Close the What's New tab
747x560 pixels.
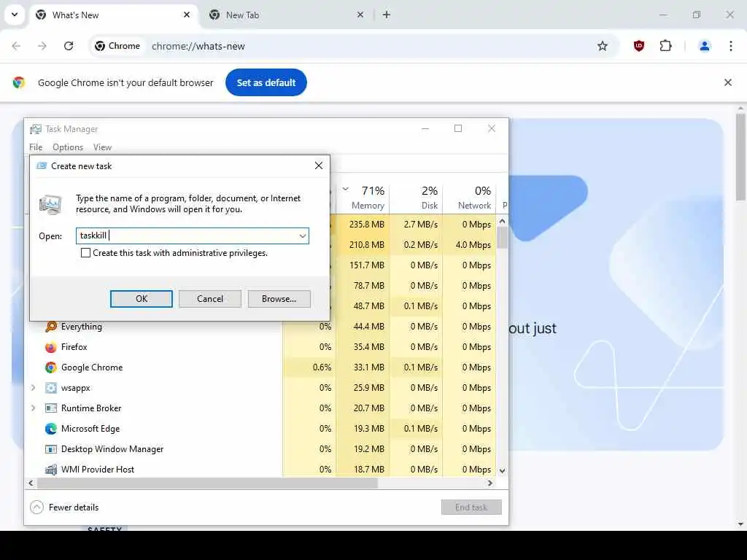[x=187, y=15]
